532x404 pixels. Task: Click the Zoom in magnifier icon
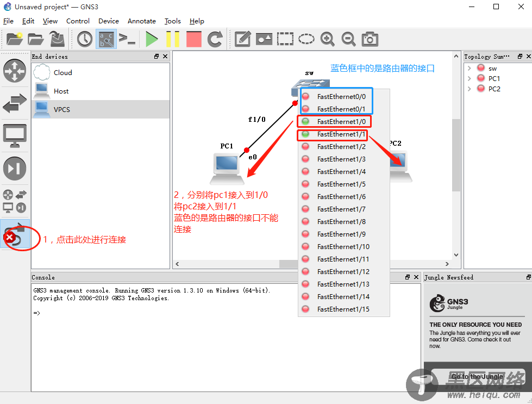click(328, 39)
